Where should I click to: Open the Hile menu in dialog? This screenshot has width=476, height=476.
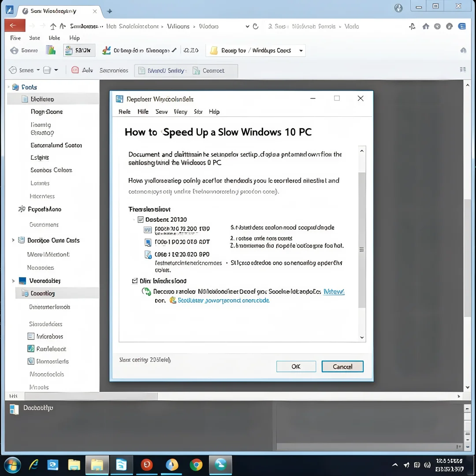pos(143,112)
